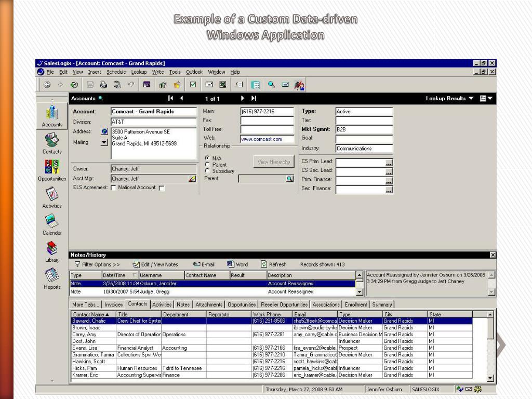
Task: Open the Prim. Finance ellipsis picker
Action: pos(389,181)
